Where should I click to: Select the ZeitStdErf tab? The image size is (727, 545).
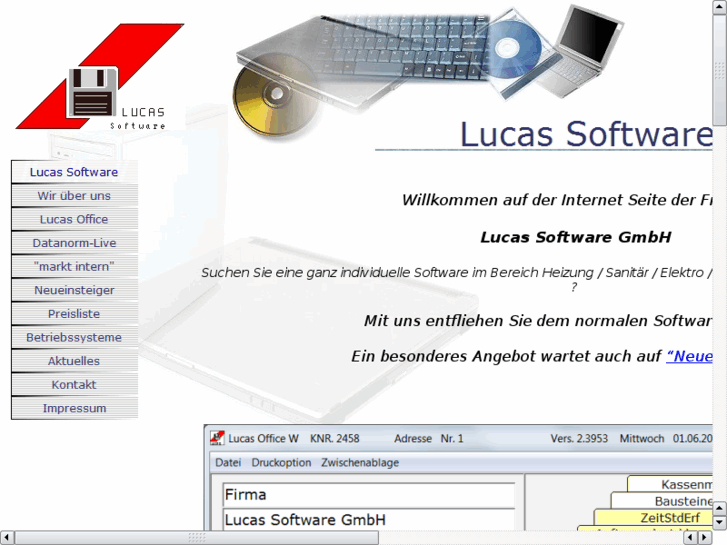654,518
